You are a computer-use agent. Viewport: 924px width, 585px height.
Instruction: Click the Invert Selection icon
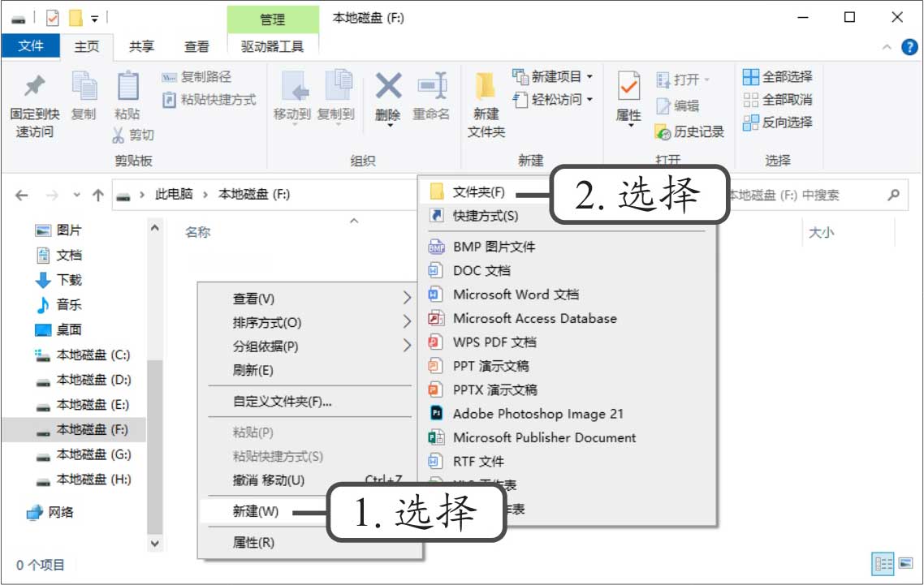click(751, 123)
